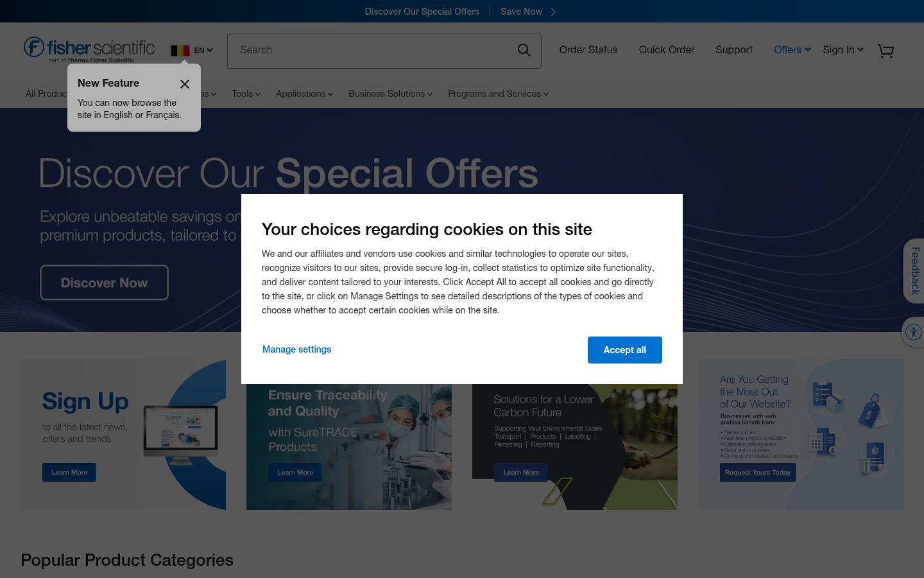This screenshot has height=578, width=924.
Task: Expand the Tools menu
Action: [246, 94]
